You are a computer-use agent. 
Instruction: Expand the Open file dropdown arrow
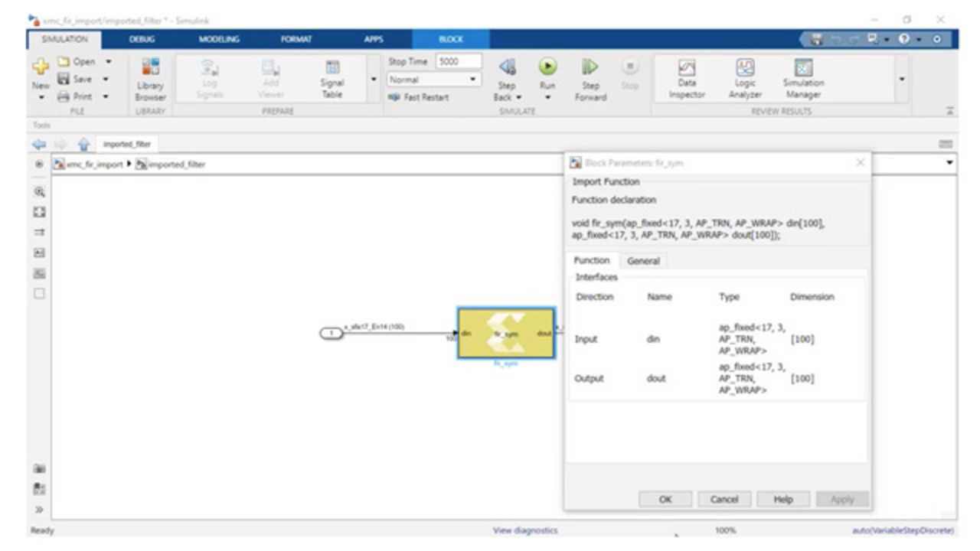coord(108,62)
